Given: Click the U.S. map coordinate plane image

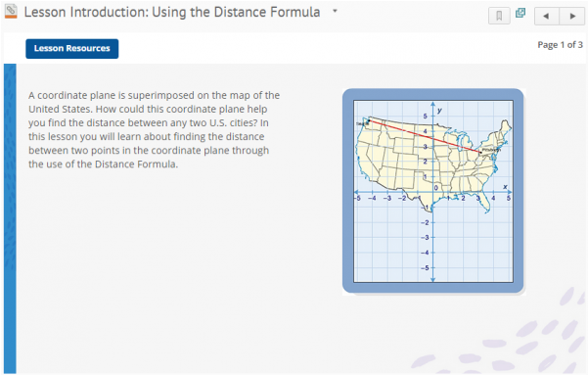Looking at the screenshot, I should [x=433, y=191].
